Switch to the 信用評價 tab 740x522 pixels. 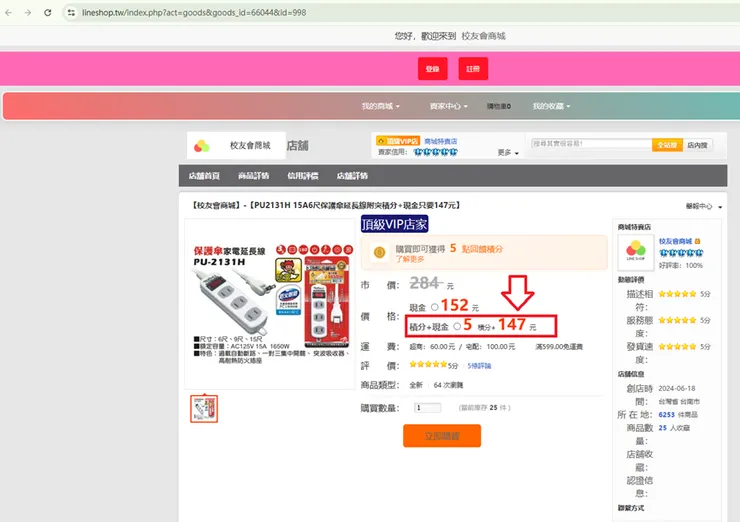click(303, 176)
